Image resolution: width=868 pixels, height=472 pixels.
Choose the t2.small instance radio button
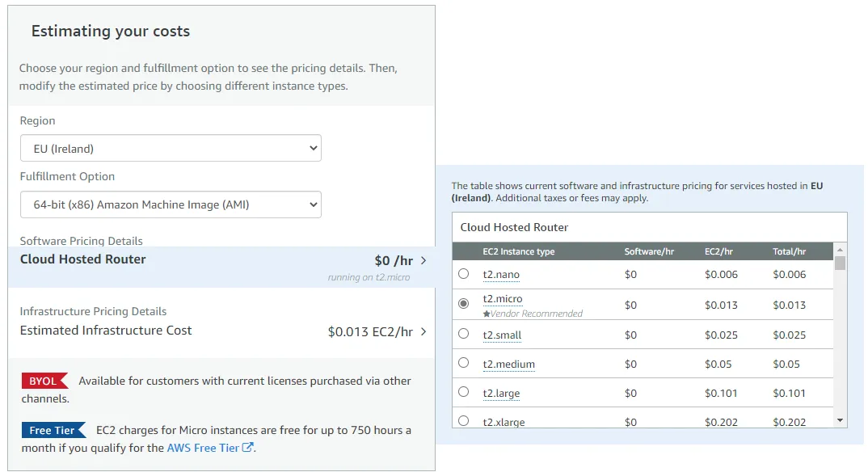tap(463, 334)
